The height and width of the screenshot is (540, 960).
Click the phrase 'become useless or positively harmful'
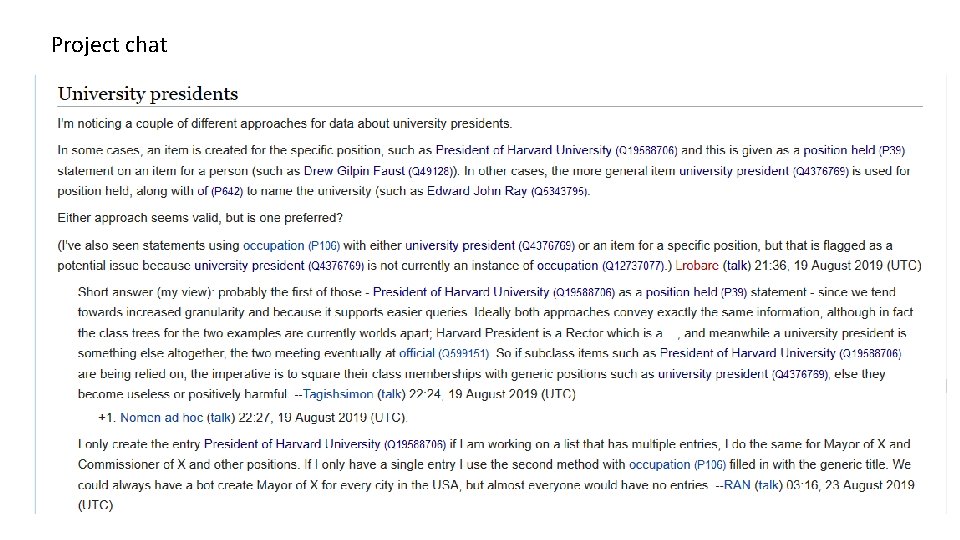click(182, 394)
